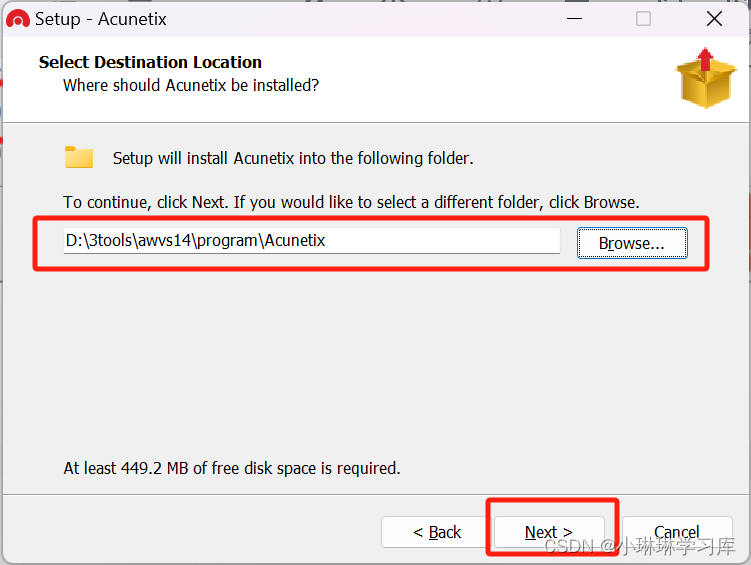Go to the previous step with Back
Image resolution: width=751 pixels, height=565 pixels.
pos(437,532)
